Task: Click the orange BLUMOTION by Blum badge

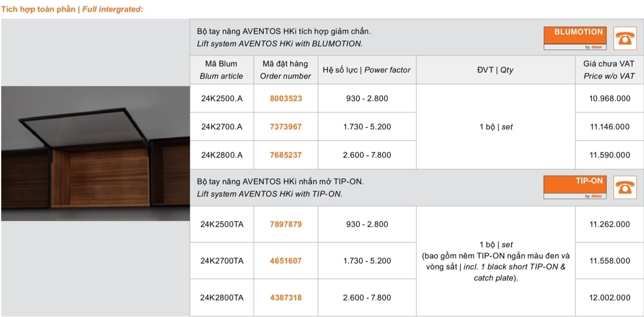Action: pos(575,38)
